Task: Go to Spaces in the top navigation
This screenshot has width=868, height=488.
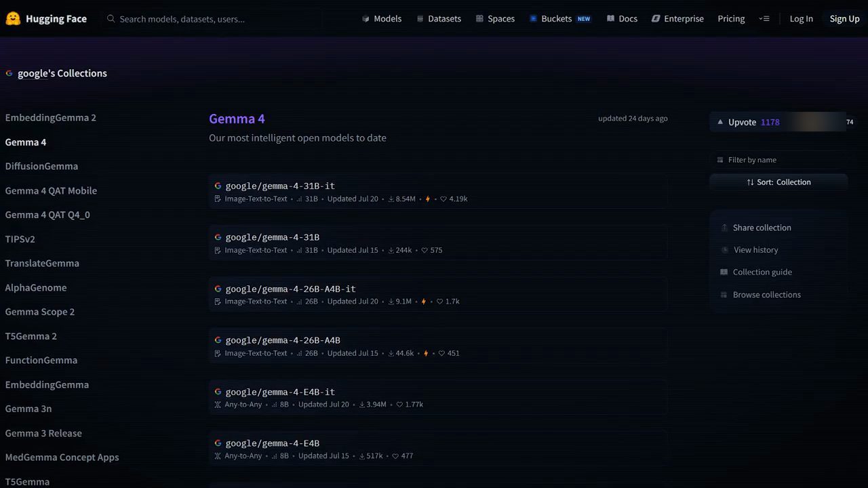Action: coord(495,19)
